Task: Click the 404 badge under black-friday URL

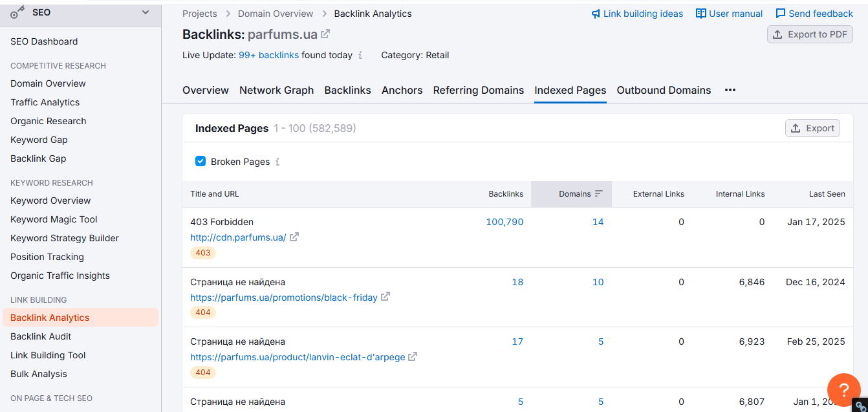Action: [x=203, y=312]
